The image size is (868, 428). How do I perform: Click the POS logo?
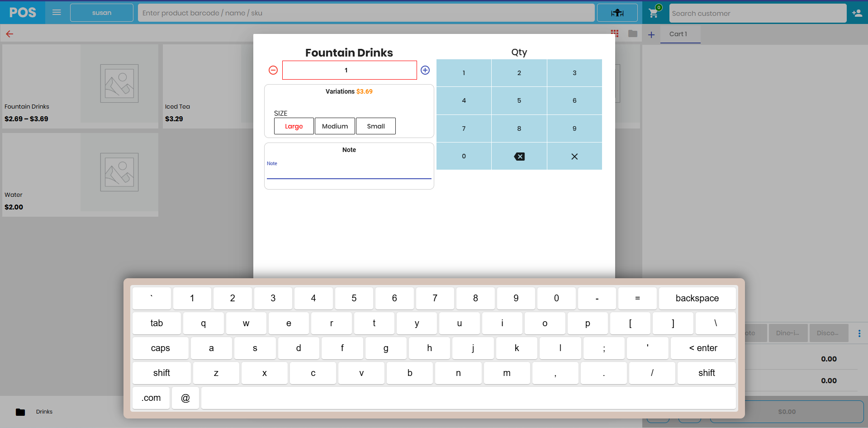23,12
